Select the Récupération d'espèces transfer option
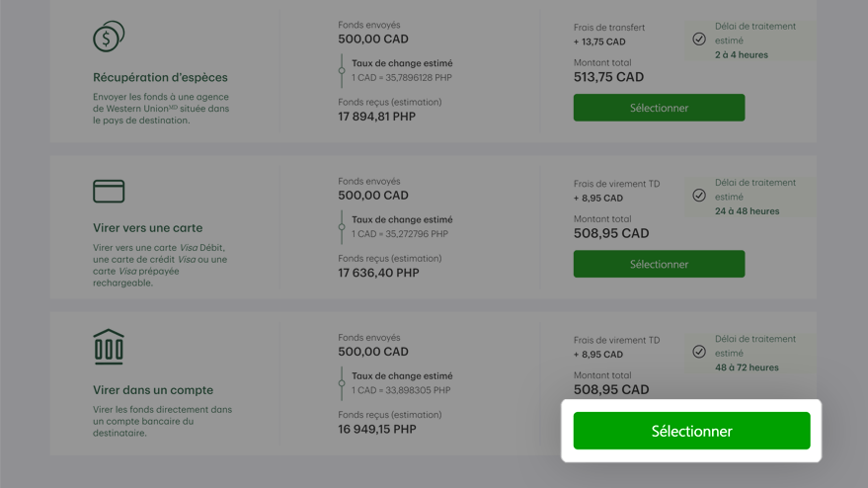The width and height of the screenshot is (868, 488). pos(659,108)
